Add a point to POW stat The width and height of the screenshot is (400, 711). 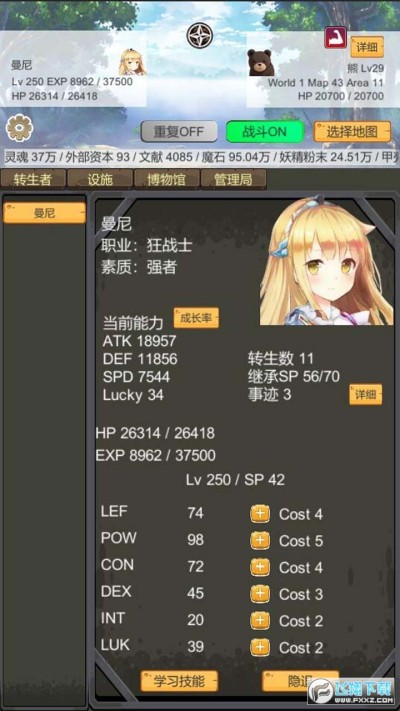(x=260, y=541)
